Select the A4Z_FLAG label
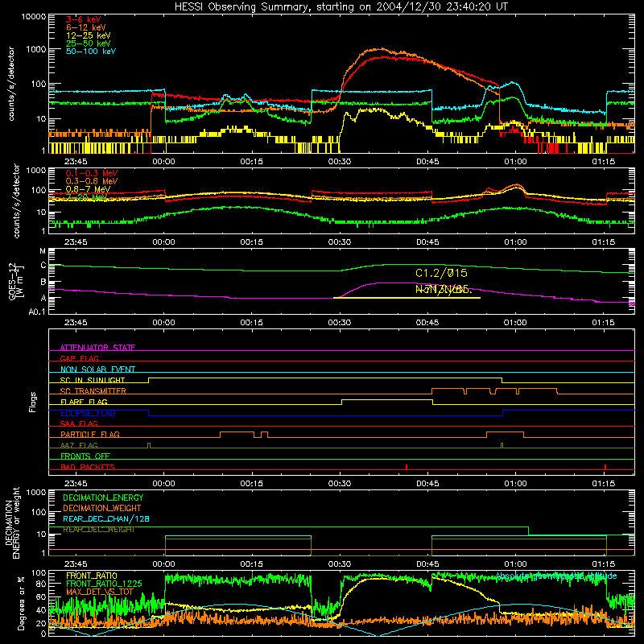Screen dimensions: 644x644 click(x=79, y=445)
